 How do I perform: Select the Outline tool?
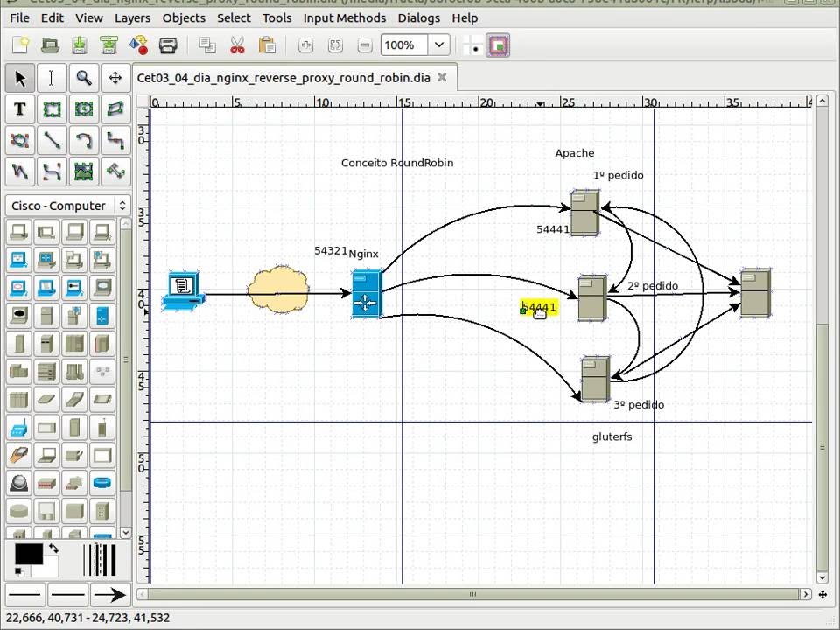click(x=115, y=171)
